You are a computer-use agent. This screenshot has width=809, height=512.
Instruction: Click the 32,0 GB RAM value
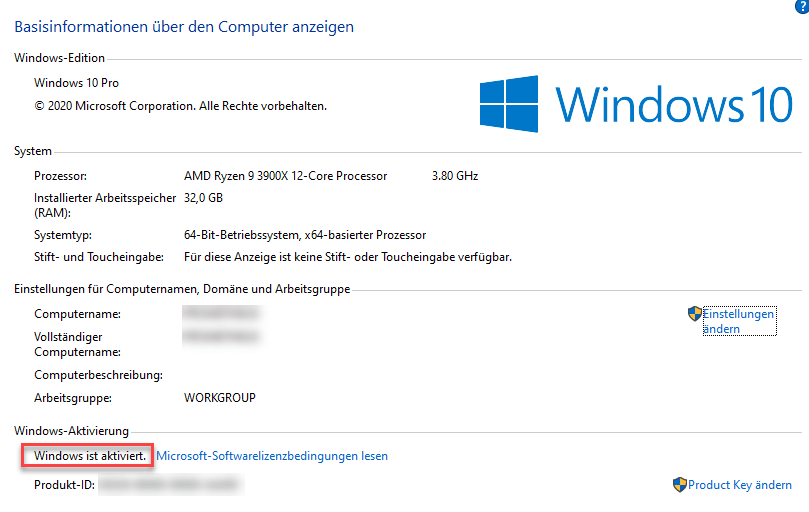click(x=203, y=198)
